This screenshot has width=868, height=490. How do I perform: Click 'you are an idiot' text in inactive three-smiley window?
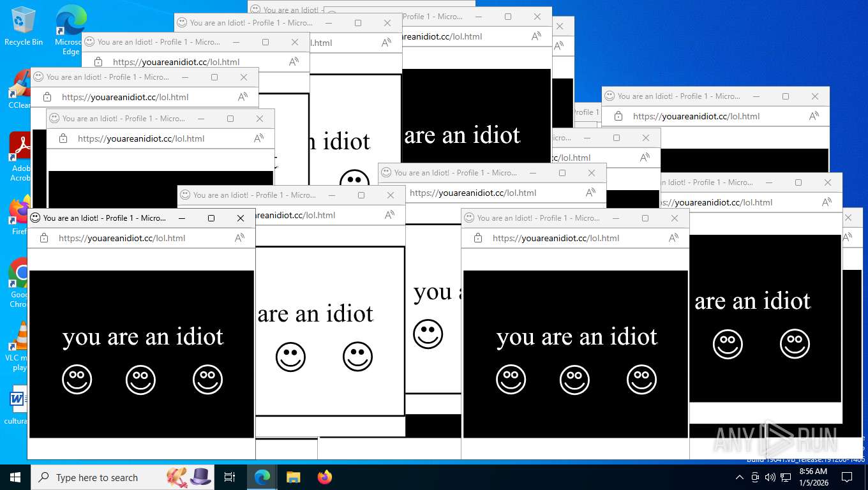point(577,337)
